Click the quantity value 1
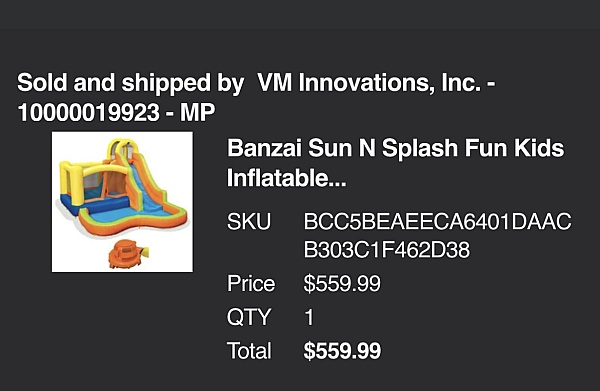600x391 pixels. (x=309, y=317)
